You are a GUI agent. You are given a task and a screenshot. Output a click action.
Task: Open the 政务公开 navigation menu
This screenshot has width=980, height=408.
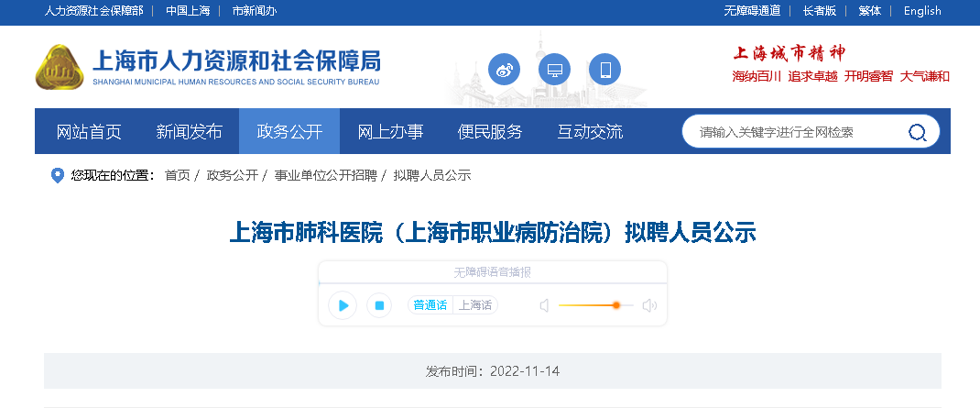[289, 131]
